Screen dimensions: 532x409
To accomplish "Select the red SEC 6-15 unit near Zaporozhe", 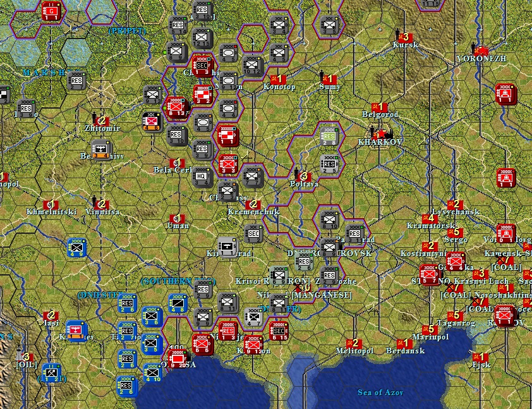I will click(279, 330).
